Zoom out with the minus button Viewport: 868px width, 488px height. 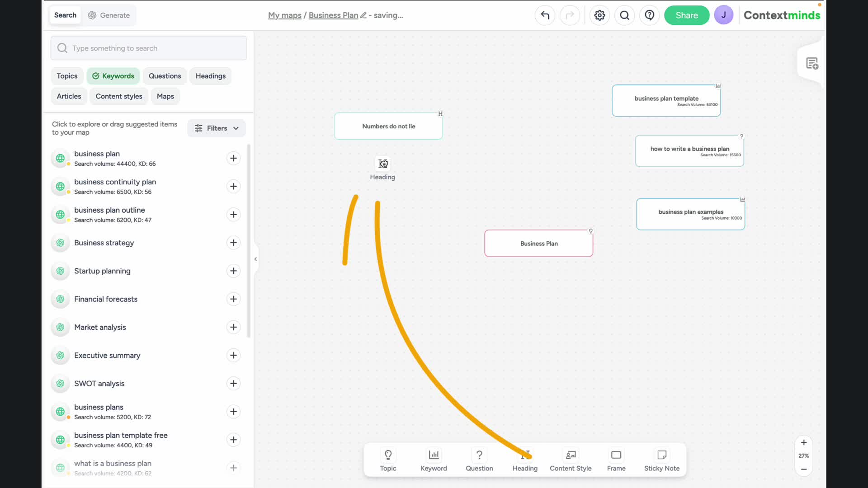(804, 469)
